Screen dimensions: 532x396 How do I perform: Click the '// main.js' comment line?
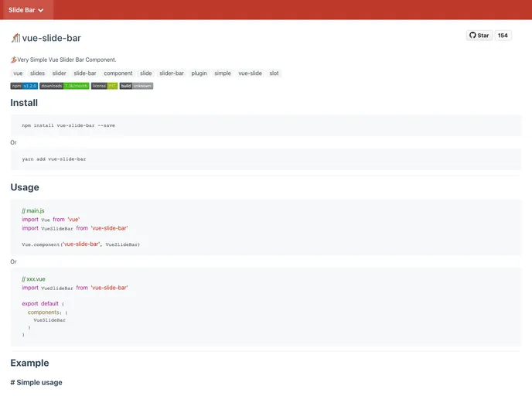point(33,210)
